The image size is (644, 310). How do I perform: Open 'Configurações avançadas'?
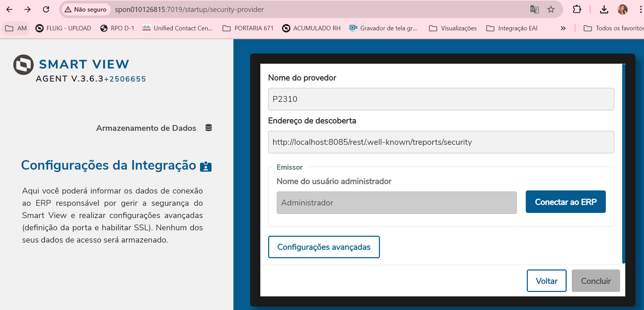tap(324, 247)
